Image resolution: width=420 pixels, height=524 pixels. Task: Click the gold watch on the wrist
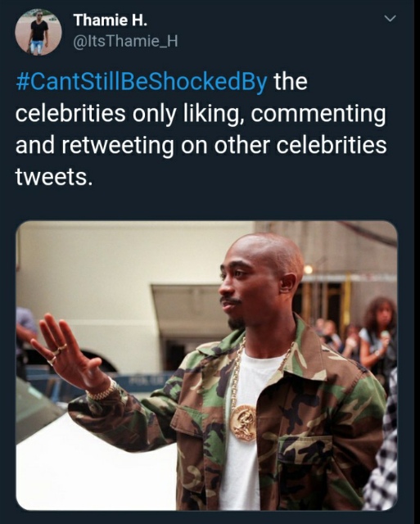click(102, 391)
